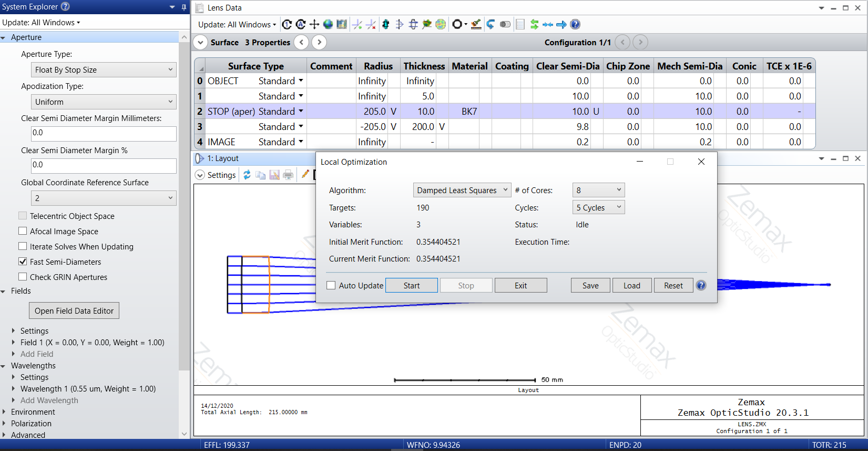This screenshot has height=451, width=868.
Task: Click the globe icon in Lens Data toolbar
Action: click(x=328, y=24)
